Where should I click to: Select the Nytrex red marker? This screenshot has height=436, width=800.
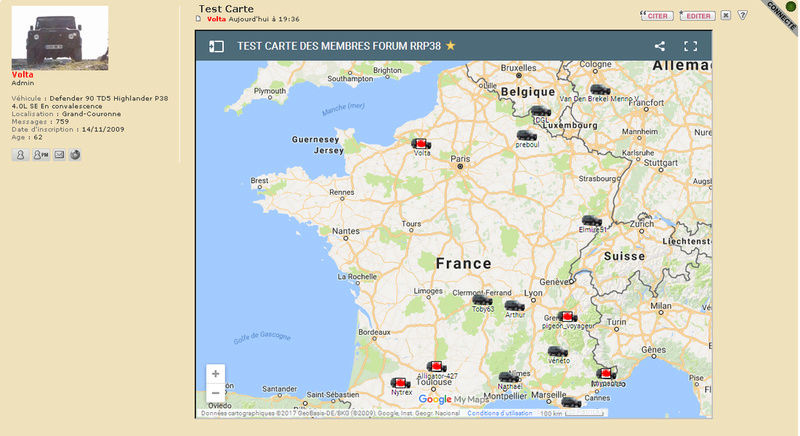[401, 383]
